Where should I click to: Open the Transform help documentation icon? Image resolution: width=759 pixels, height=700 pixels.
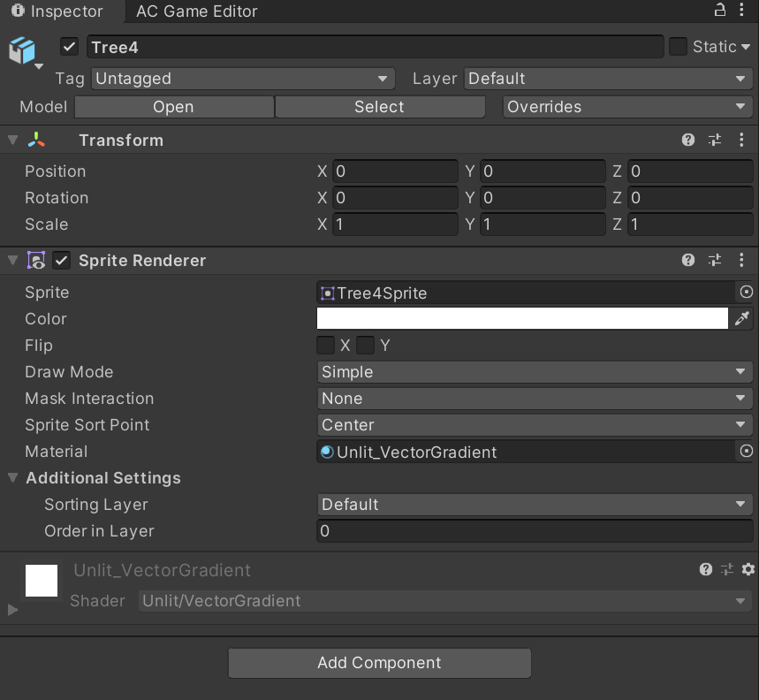click(688, 140)
